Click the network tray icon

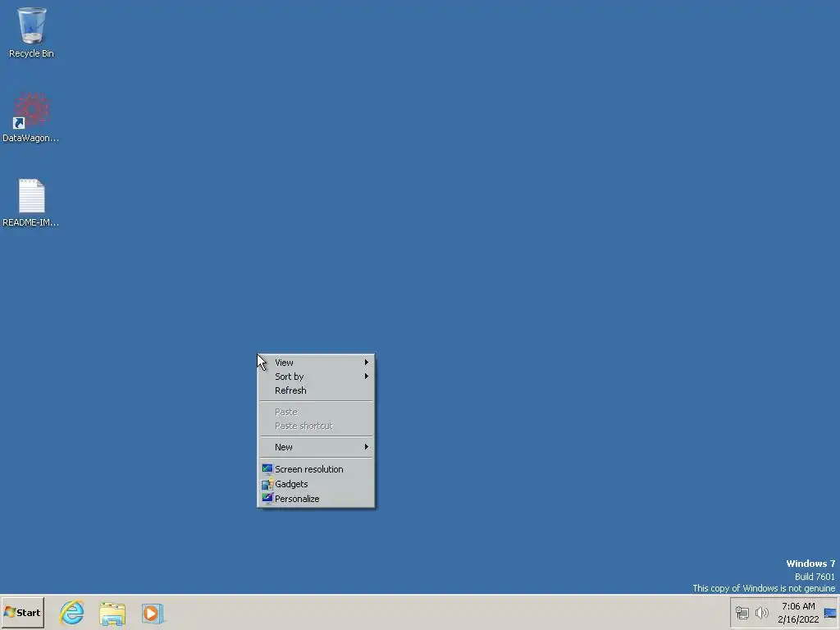tap(742, 613)
